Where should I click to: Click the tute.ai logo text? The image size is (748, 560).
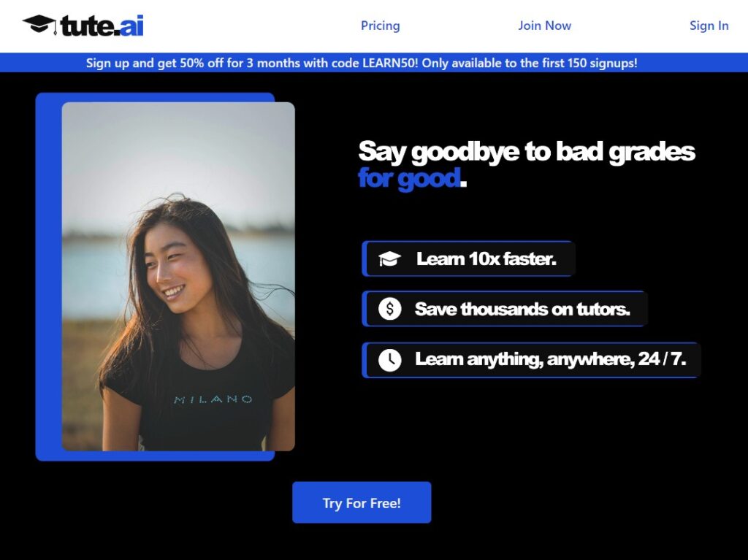102,26
